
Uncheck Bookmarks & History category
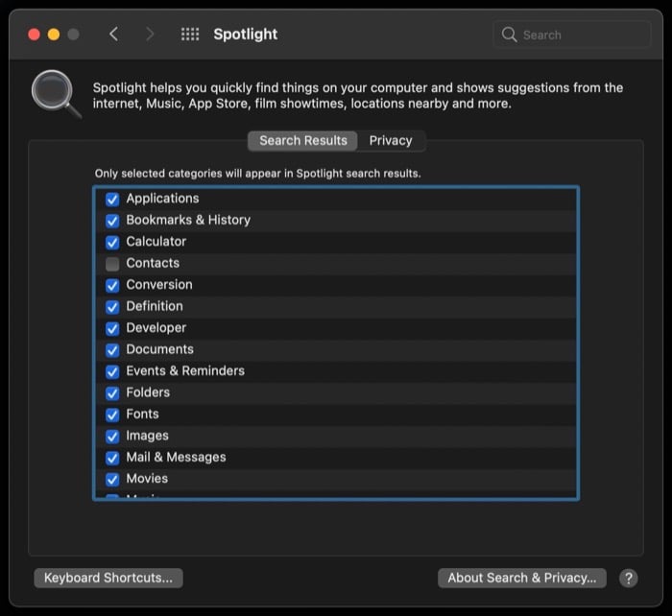(x=112, y=221)
